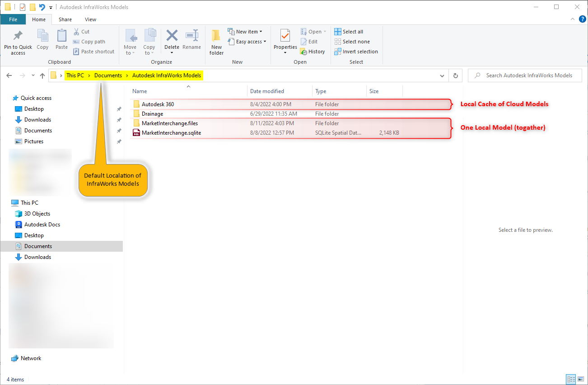Open Autodesk Docs in navigation pane
This screenshot has height=385, width=588.
click(x=42, y=225)
